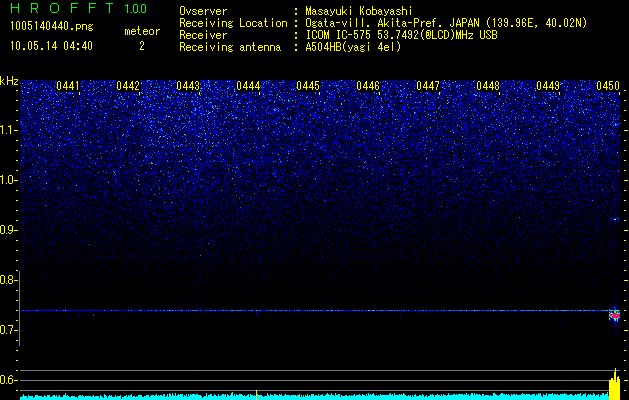Click antenna text A504HB(yagi 4el)
Viewport: 629px width, 400px height.
353,47
